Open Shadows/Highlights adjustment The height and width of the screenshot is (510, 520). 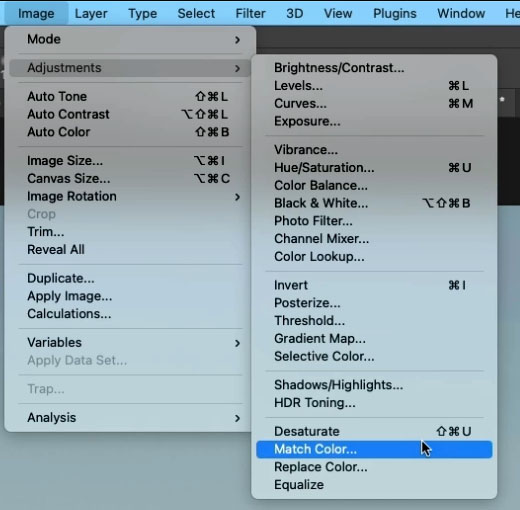pos(374,385)
